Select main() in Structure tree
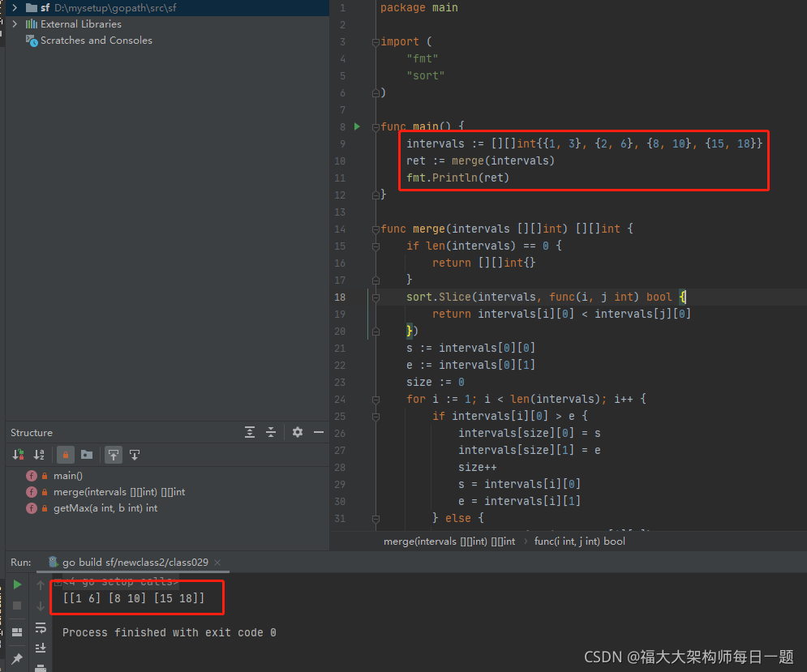 click(68, 476)
